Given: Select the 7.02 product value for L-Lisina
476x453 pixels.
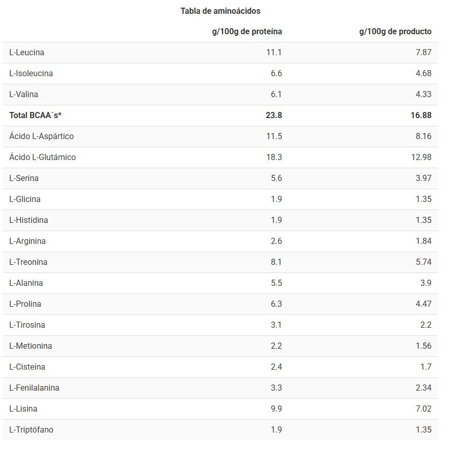Looking at the screenshot, I should tap(423, 409).
